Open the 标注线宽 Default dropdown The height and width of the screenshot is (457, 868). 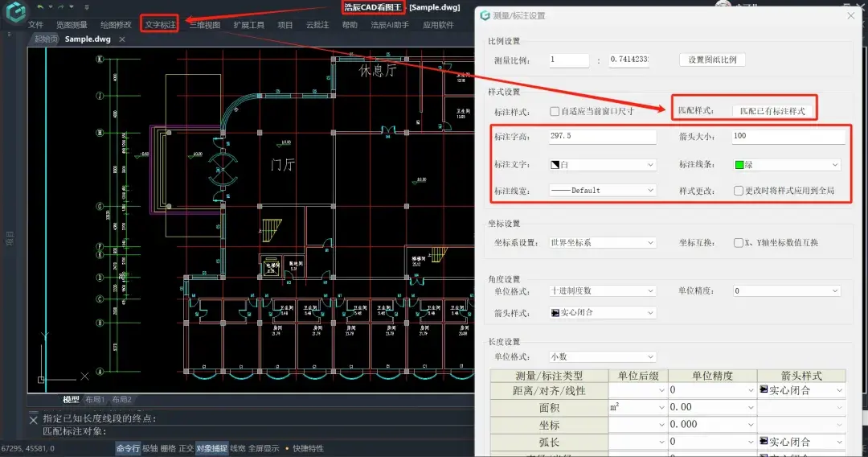tap(602, 191)
